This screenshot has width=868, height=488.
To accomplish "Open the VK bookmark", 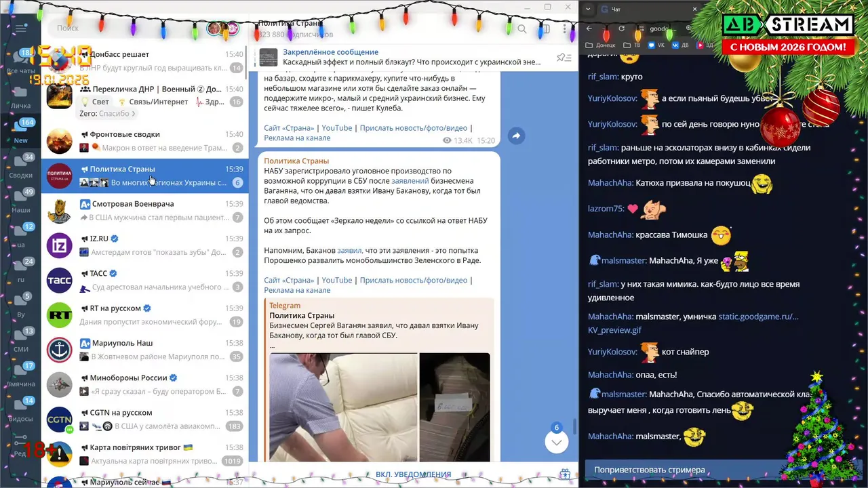I will (x=657, y=45).
